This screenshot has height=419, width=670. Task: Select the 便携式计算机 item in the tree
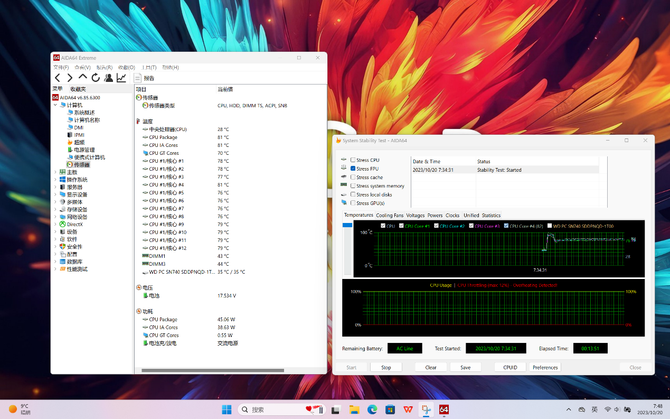pos(86,157)
